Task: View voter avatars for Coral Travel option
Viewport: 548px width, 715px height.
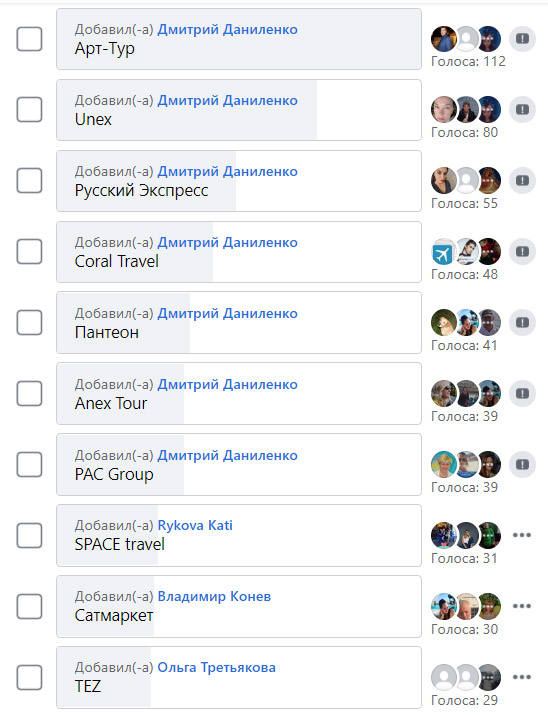Action: coord(466,252)
